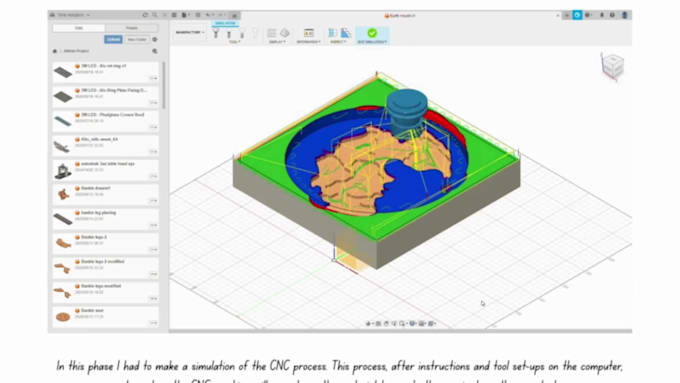Expand the DISPLAY group dropdown
The width and height of the screenshot is (680, 383).
(x=278, y=42)
